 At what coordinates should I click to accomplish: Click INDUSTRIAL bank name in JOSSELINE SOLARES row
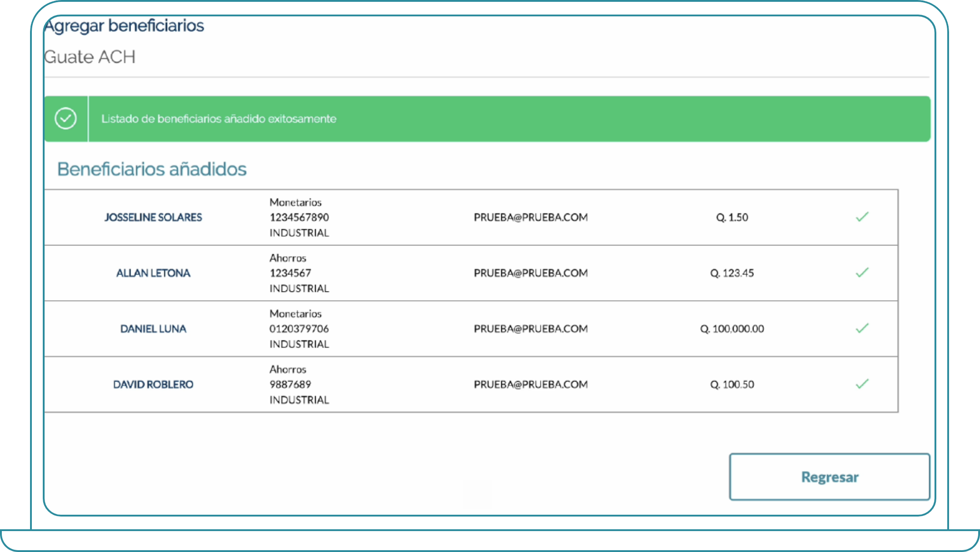(299, 233)
